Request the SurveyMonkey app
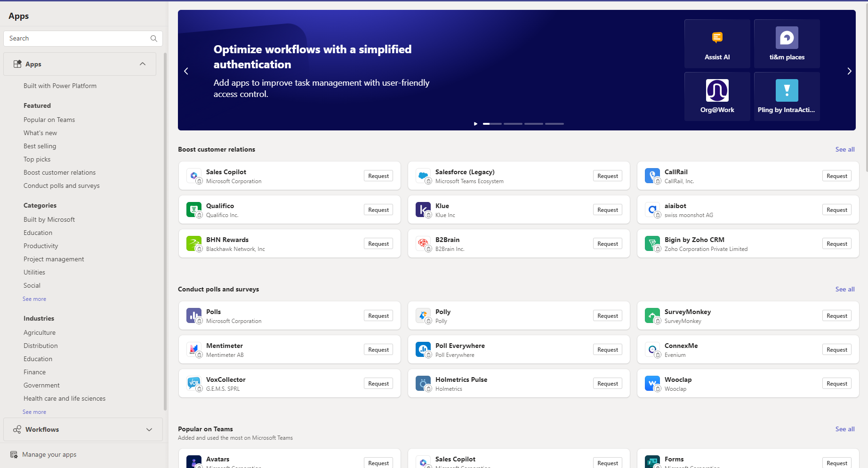868x468 pixels. (x=837, y=316)
